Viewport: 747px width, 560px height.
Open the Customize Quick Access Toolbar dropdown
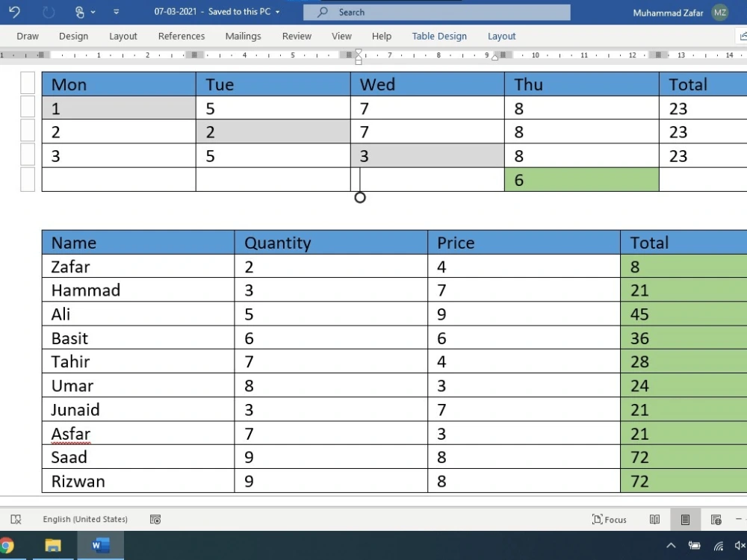click(117, 11)
